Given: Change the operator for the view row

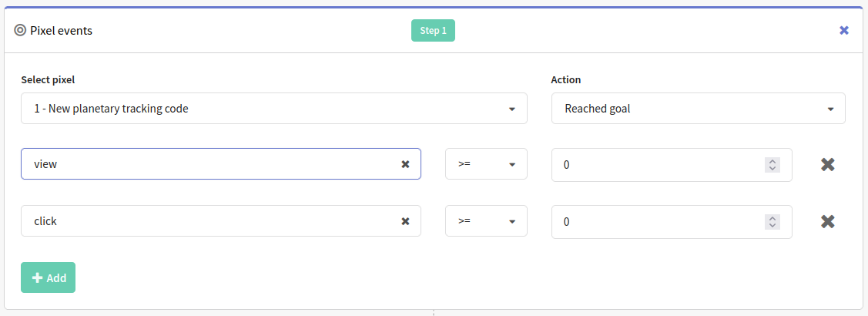Looking at the screenshot, I should tap(486, 164).
